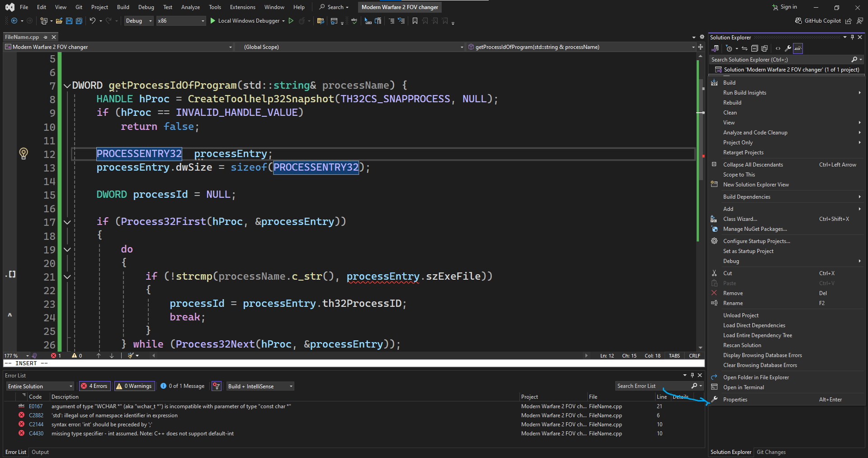This screenshot has height=458, width=868.
Task: Open the Extensions menu
Action: [242, 7]
